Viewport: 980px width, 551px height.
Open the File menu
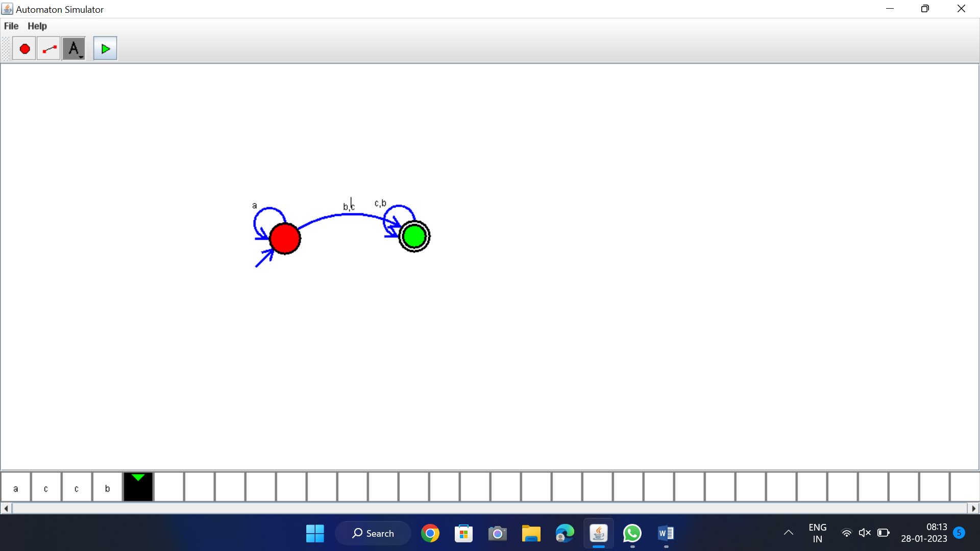pos(11,26)
